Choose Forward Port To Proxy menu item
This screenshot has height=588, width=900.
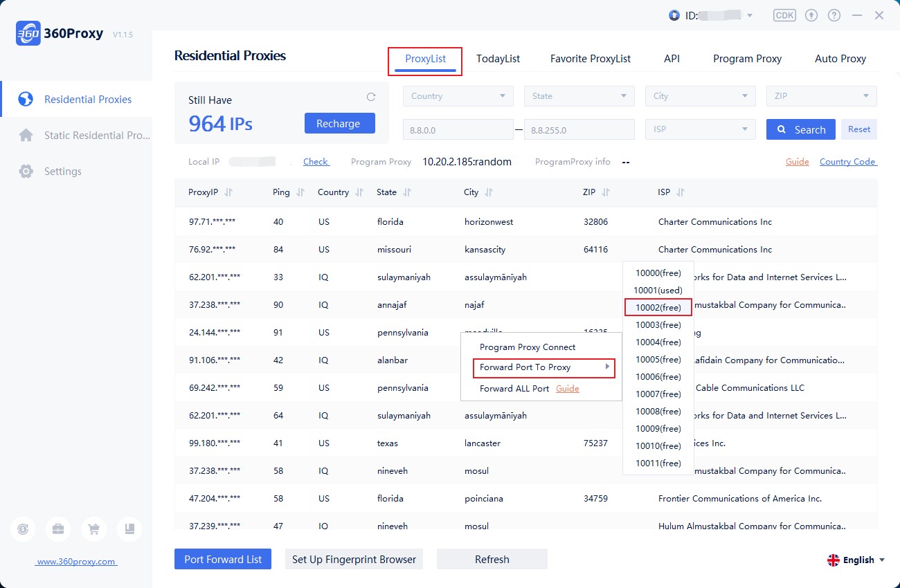544,368
